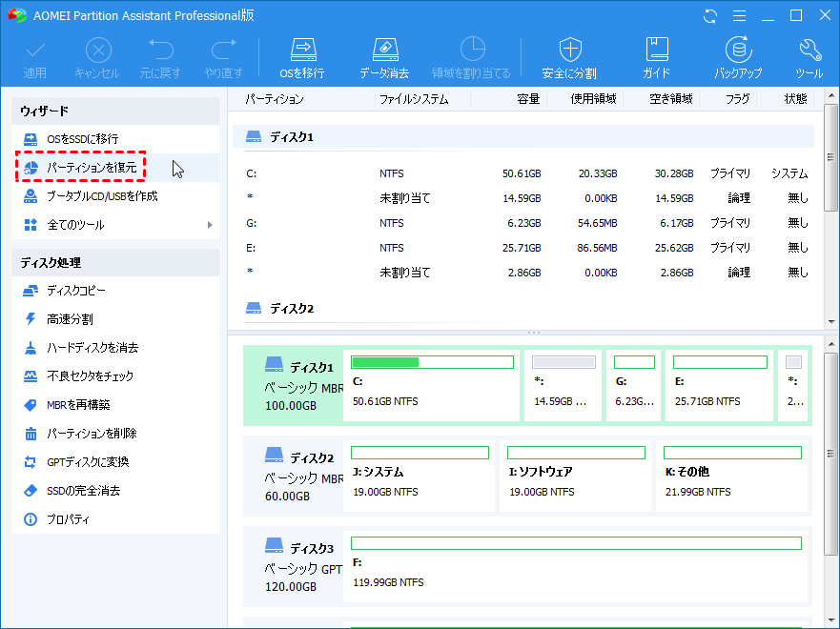Click the refresh icon in title bar
This screenshot has width=840, height=629.
[709, 15]
